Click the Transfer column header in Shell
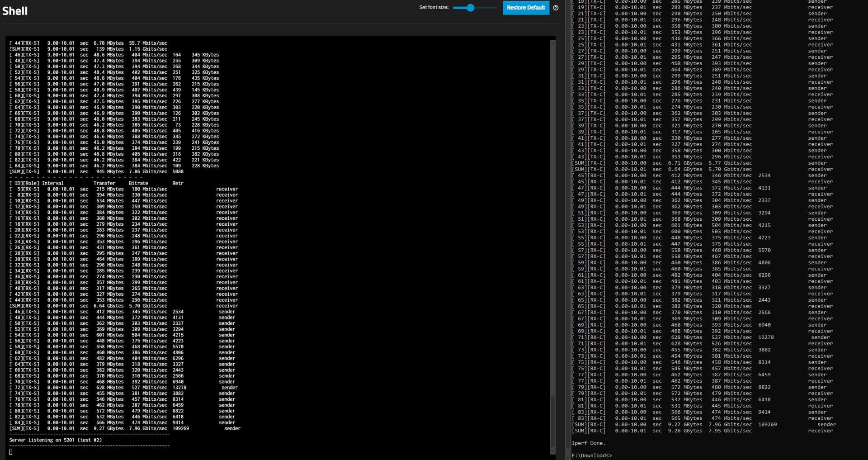868x460 pixels. coord(104,183)
